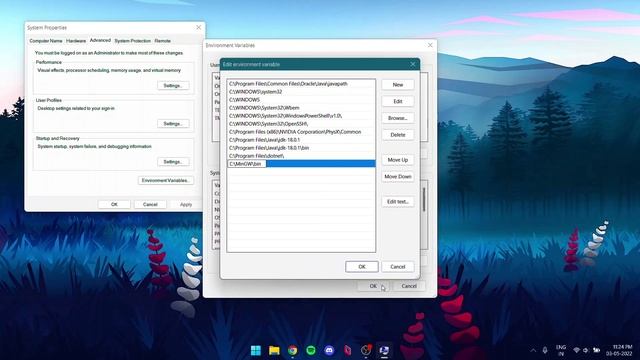Open Discord from the taskbar
The width and height of the screenshot is (640, 360).
[329, 350]
